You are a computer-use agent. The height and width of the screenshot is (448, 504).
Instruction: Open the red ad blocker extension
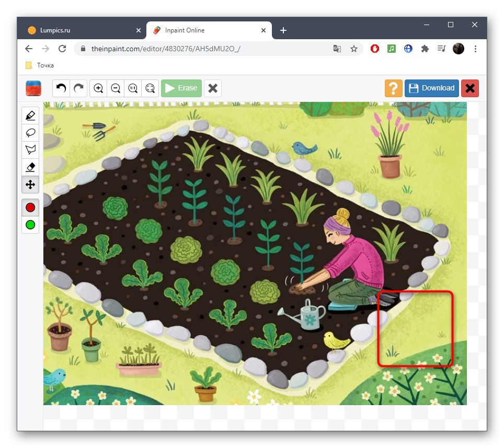point(375,49)
